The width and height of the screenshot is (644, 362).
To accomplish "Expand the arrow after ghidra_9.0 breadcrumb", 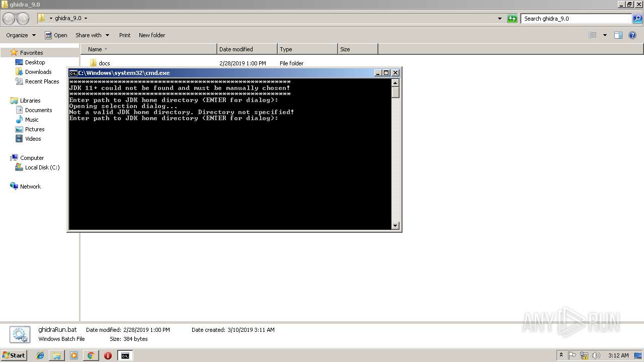I will 86,19.
